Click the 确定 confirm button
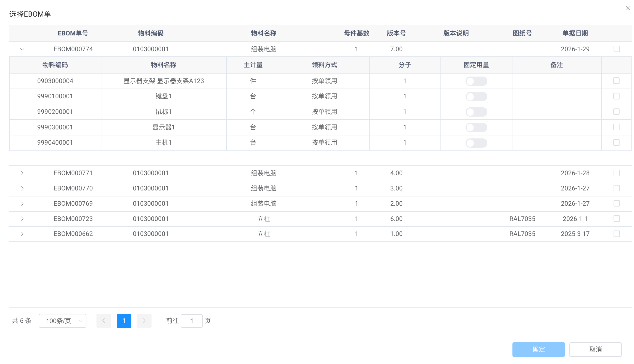The image size is (634, 364). tap(538, 349)
